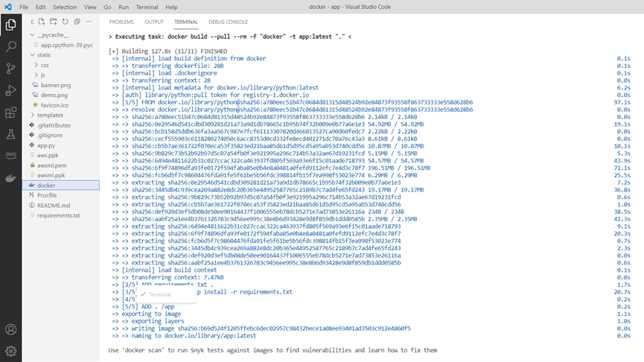Open the Extensions view
644x362 pixels.
[x=10, y=112]
